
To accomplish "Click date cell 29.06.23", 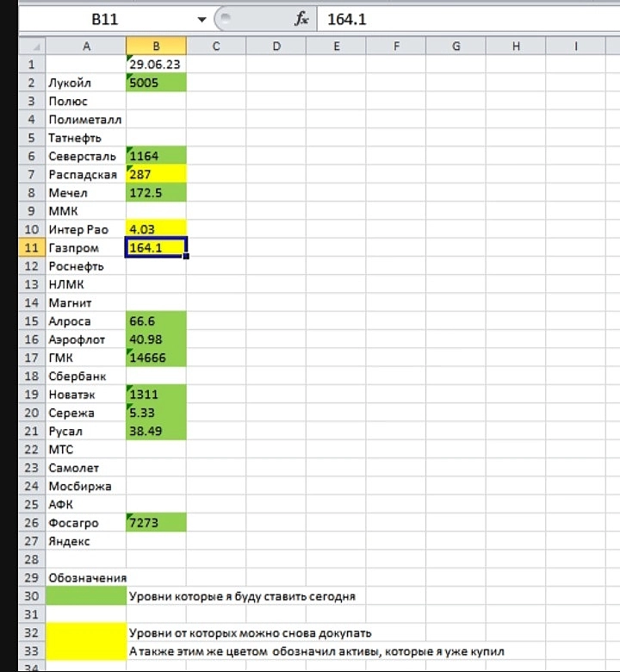I will tap(156, 65).
